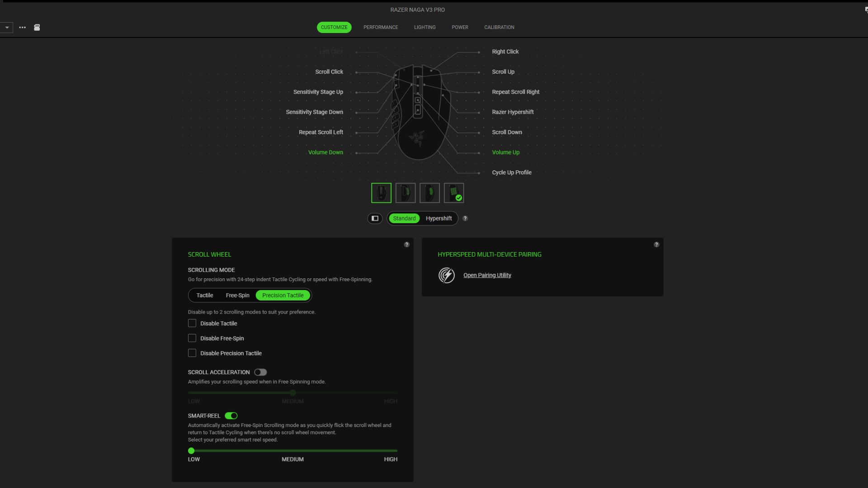Click the Smart-Reel speed slider handle

click(x=191, y=450)
